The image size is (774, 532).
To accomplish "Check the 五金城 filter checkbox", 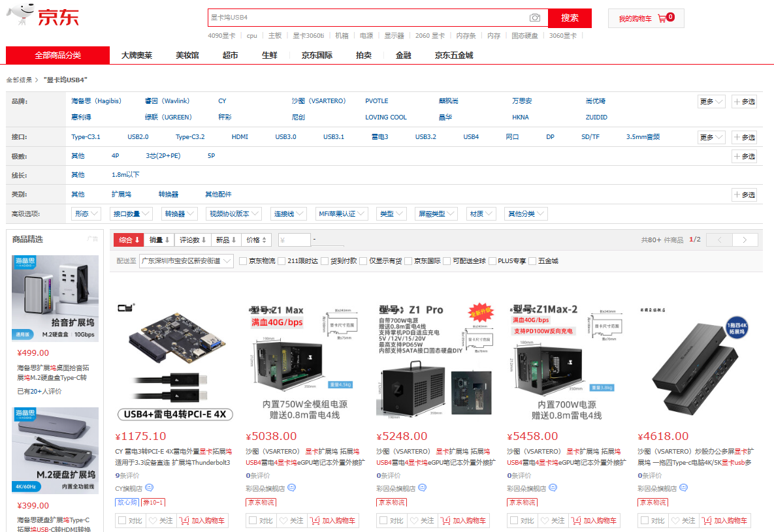I will 532,261.
